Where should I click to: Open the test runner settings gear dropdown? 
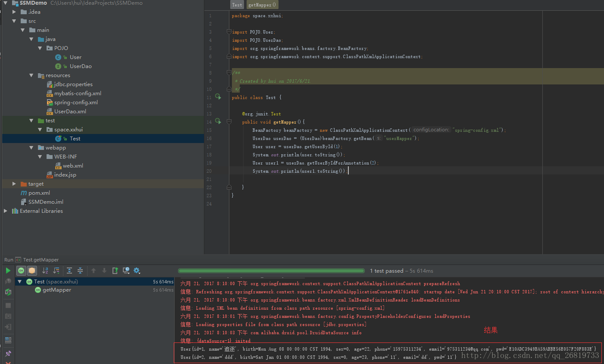pos(137,271)
